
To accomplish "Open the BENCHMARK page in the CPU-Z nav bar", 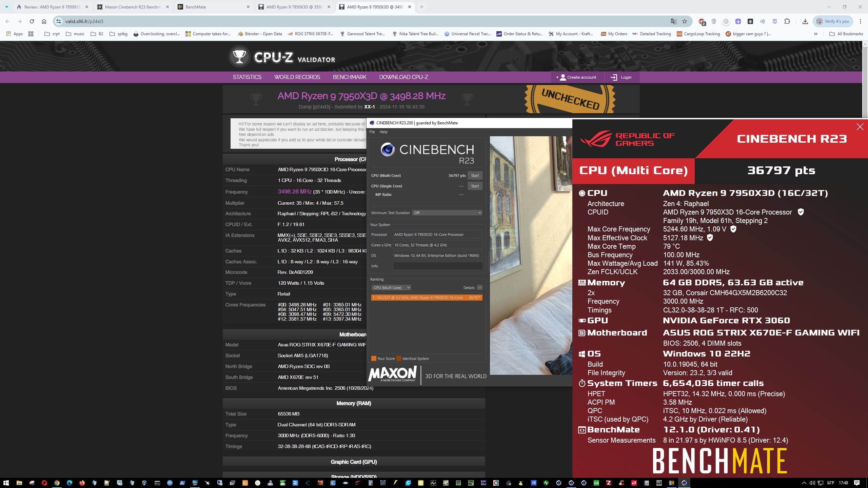I will (350, 77).
